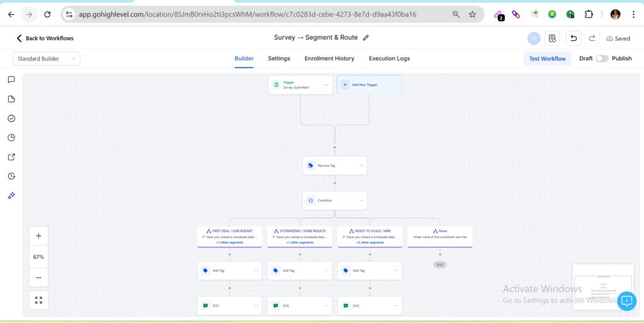Image resolution: width=644 pixels, height=323 pixels.
Task: Expand +1 other segments under SYSTEMIZING
Action: point(300,243)
